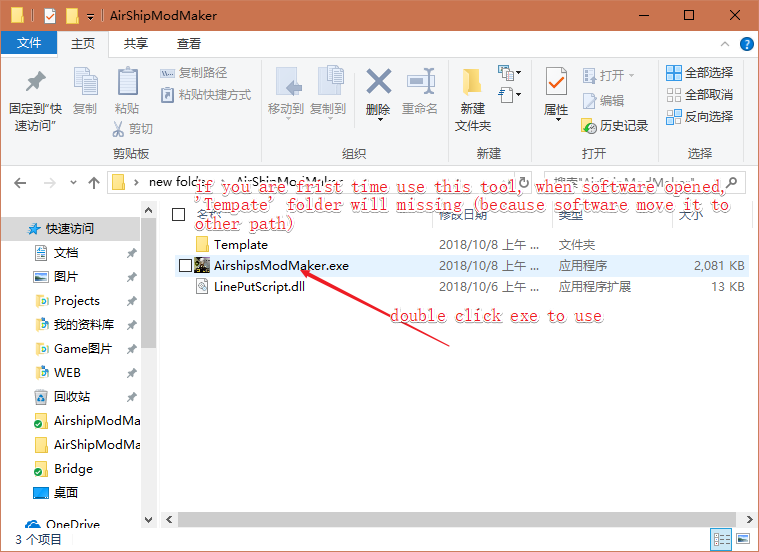The width and height of the screenshot is (759, 552).
Task: Switch to the View ribbon tab
Action: tap(188, 43)
